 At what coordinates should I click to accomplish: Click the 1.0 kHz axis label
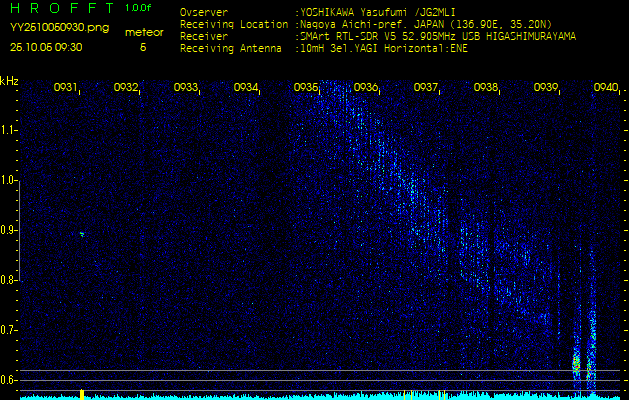9,180
